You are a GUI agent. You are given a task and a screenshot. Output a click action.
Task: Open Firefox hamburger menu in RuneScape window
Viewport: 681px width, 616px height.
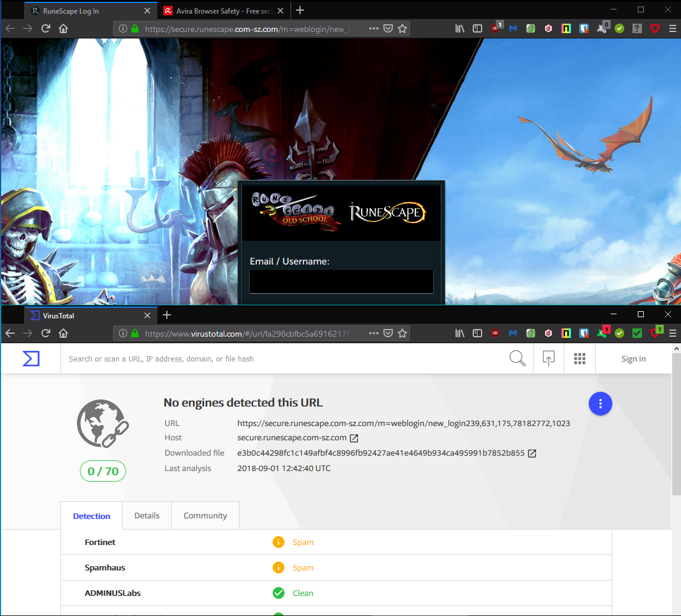672,28
